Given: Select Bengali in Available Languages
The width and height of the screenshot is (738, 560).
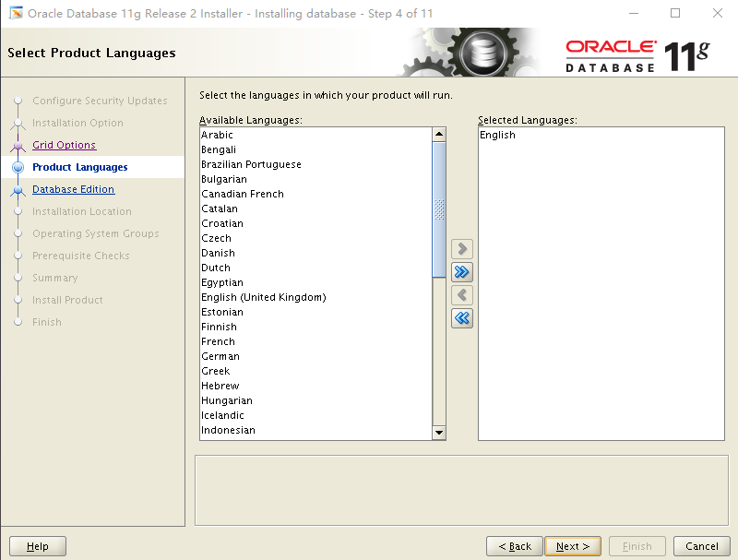Looking at the screenshot, I should pos(315,149).
